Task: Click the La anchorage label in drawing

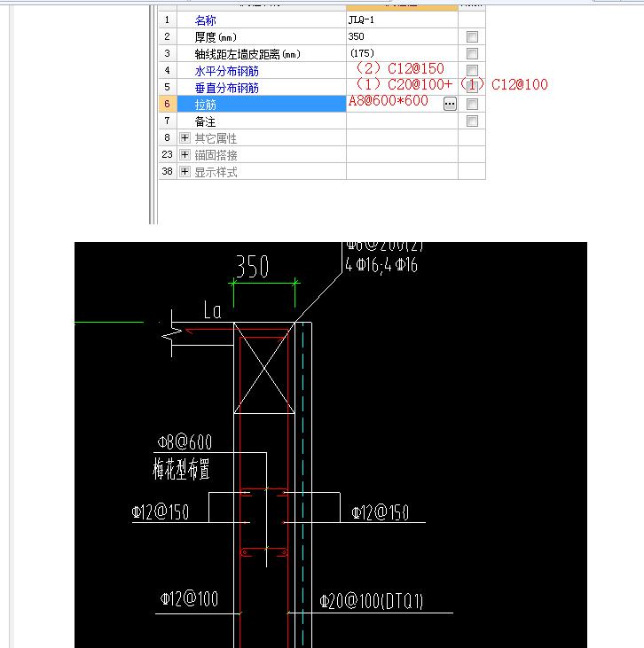Action: (x=213, y=309)
